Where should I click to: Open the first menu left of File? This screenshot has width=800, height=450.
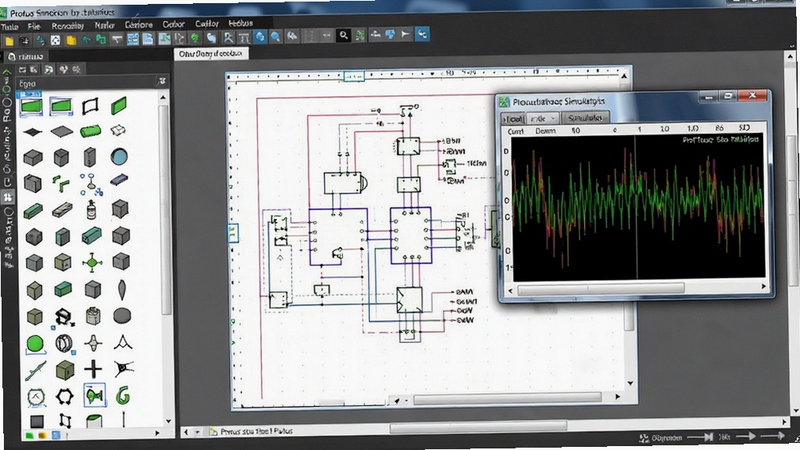(10, 27)
